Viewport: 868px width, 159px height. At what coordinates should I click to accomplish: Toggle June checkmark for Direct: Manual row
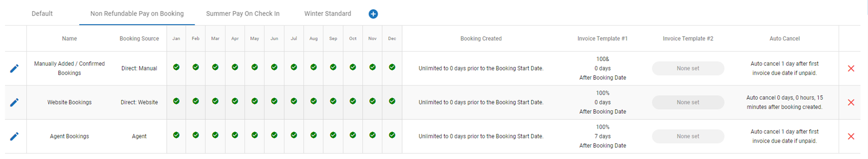(274, 67)
